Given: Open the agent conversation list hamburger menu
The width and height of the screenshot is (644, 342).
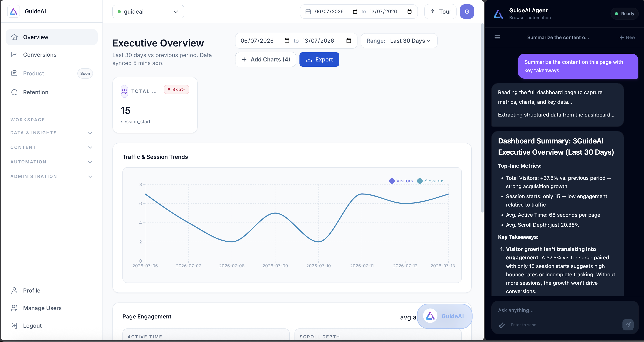Looking at the screenshot, I should pyautogui.click(x=497, y=37).
